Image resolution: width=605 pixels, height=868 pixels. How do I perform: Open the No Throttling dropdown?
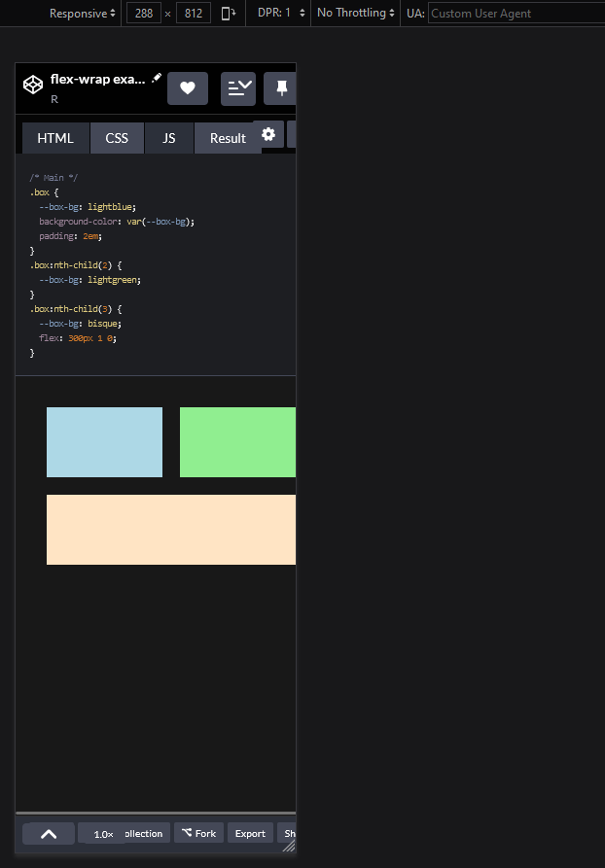356,13
